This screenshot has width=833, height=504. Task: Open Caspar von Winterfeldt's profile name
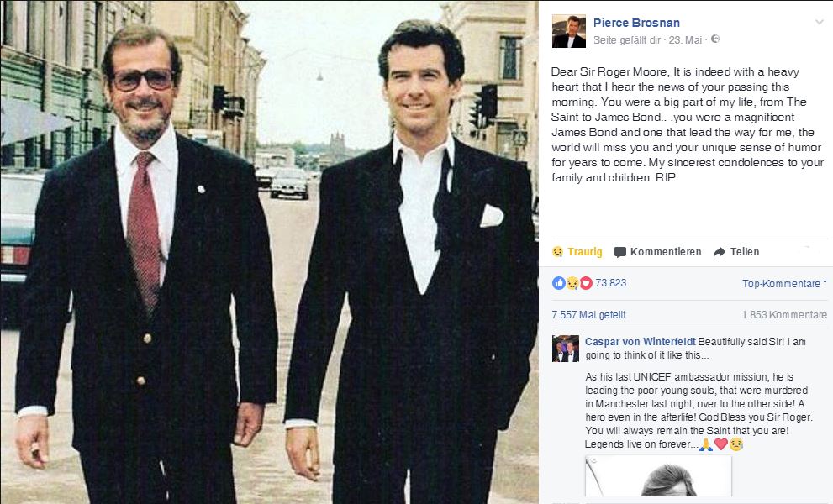641,342
